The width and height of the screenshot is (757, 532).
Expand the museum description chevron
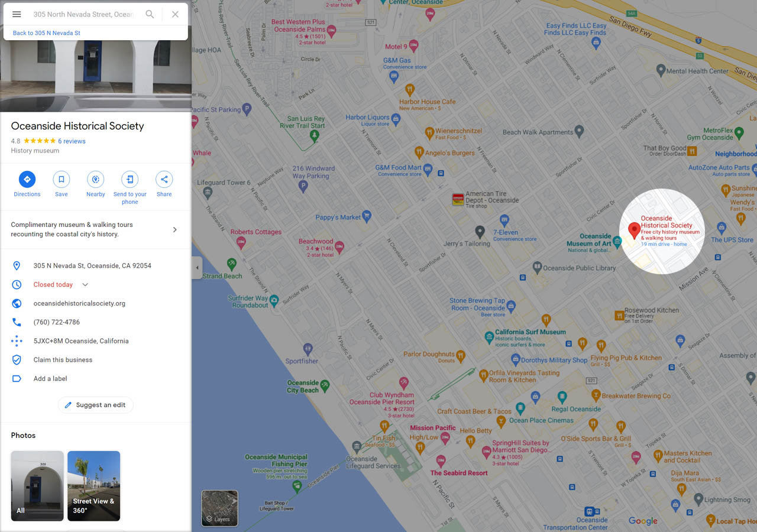point(174,229)
